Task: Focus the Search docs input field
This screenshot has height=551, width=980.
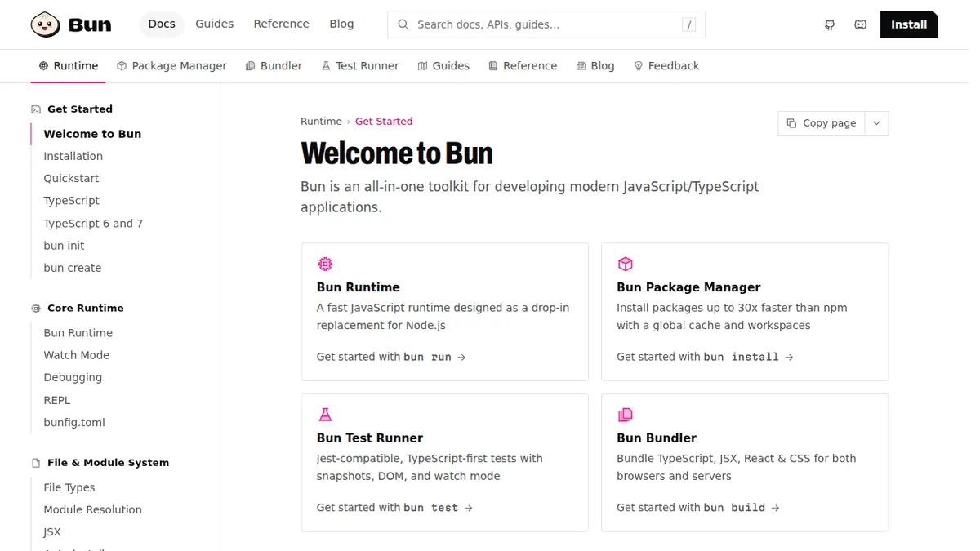Action: click(546, 24)
